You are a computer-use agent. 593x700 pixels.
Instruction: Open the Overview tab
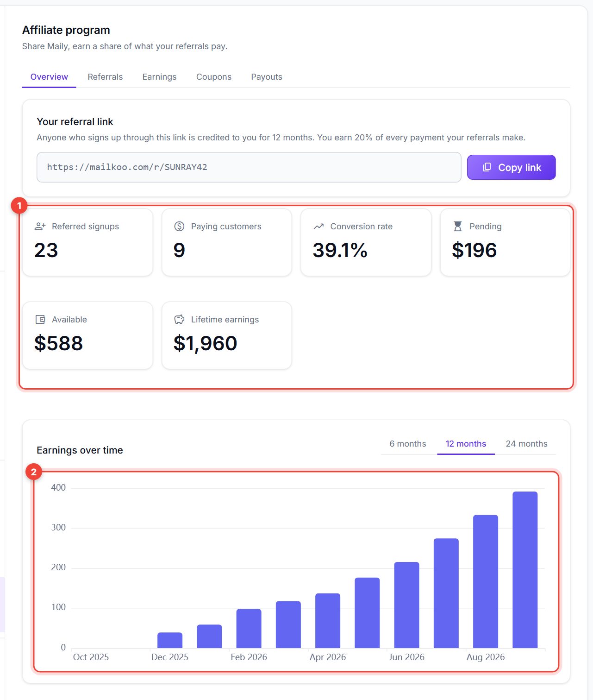coord(49,77)
